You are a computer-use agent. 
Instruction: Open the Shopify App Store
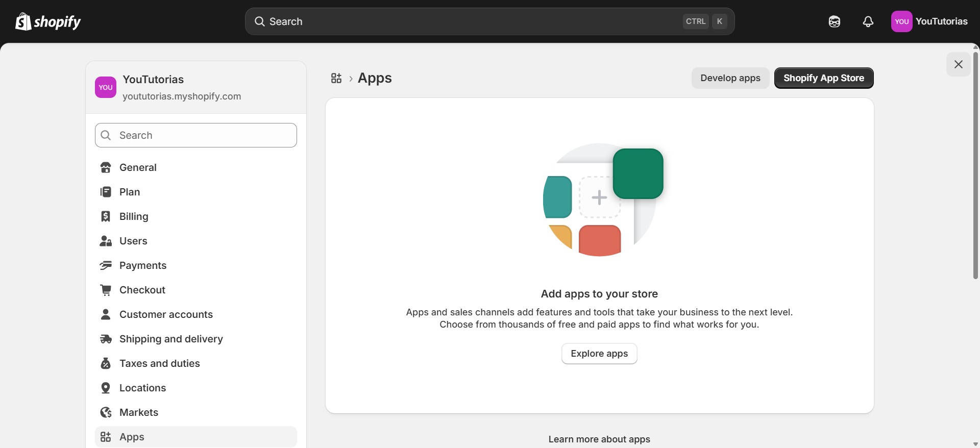coord(824,78)
